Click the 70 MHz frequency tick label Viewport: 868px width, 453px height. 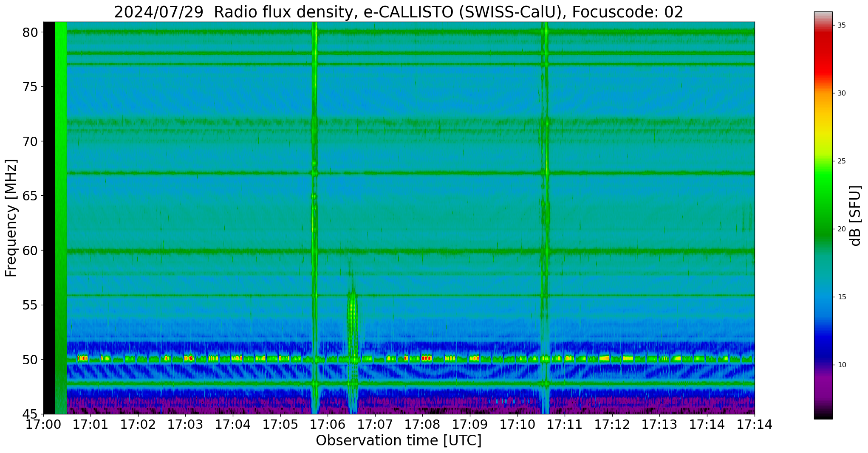click(x=30, y=141)
